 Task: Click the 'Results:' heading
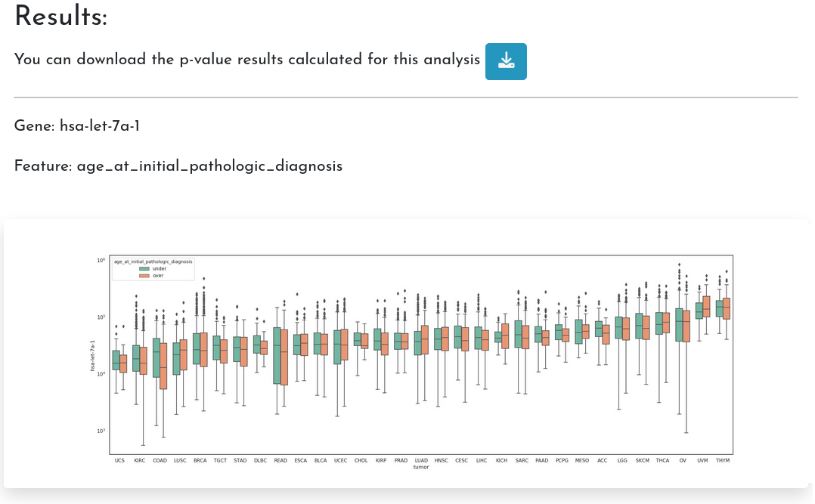click(x=60, y=16)
